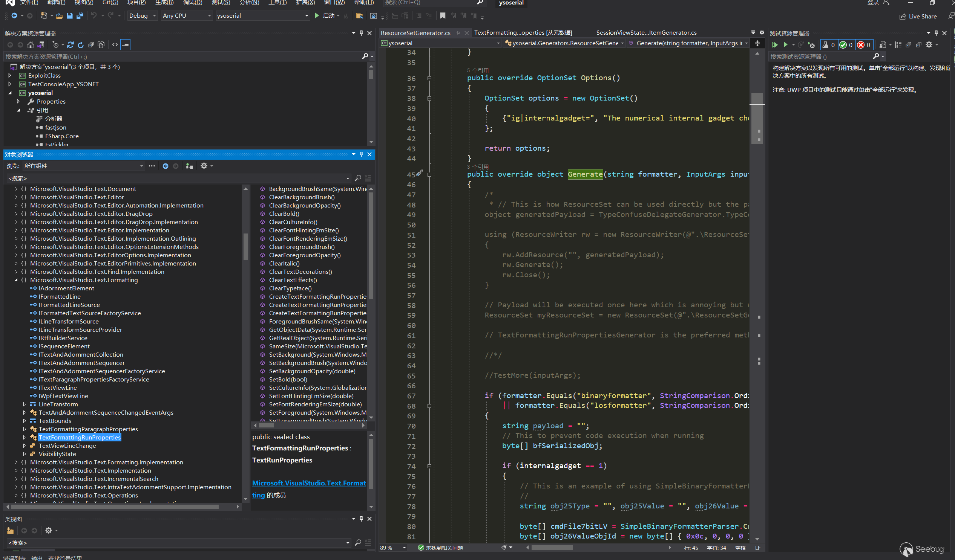This screenshot has height=560, width=955.
Task: Click Live Share icon
Action: click(903, 16)
